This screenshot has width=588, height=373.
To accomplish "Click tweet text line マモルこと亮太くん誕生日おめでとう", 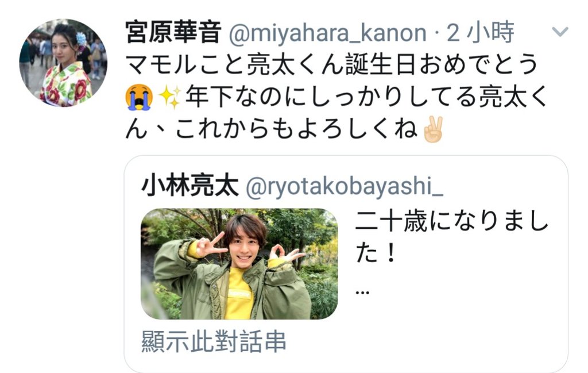I will coord(332,64).
